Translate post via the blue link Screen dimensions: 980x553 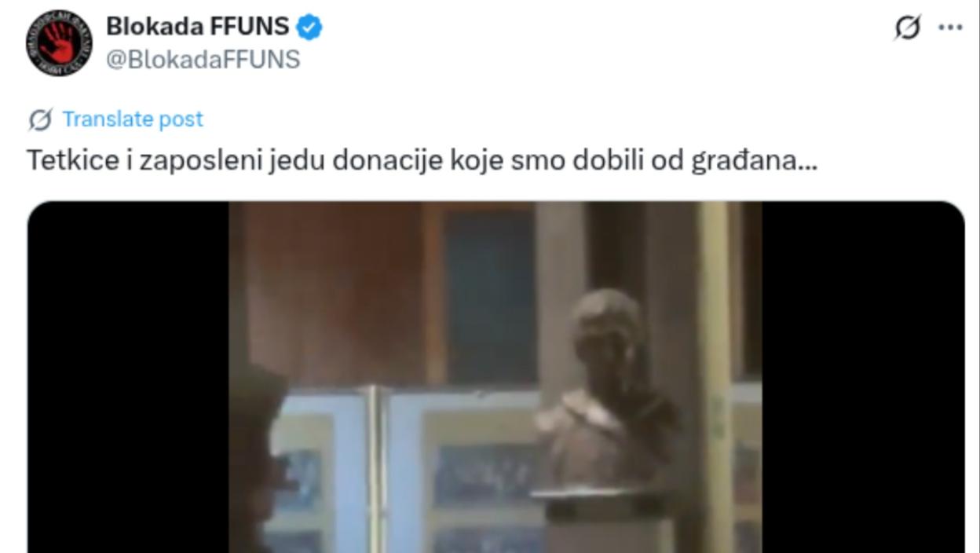pos(133,119)
